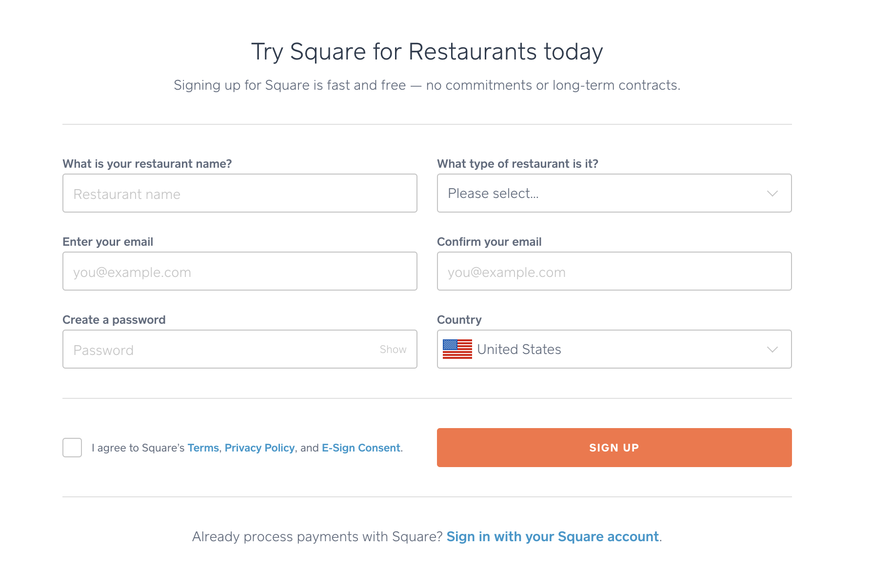Click the Enter your email field
This screenshot has width=871, height=588.
coord(239,271)
